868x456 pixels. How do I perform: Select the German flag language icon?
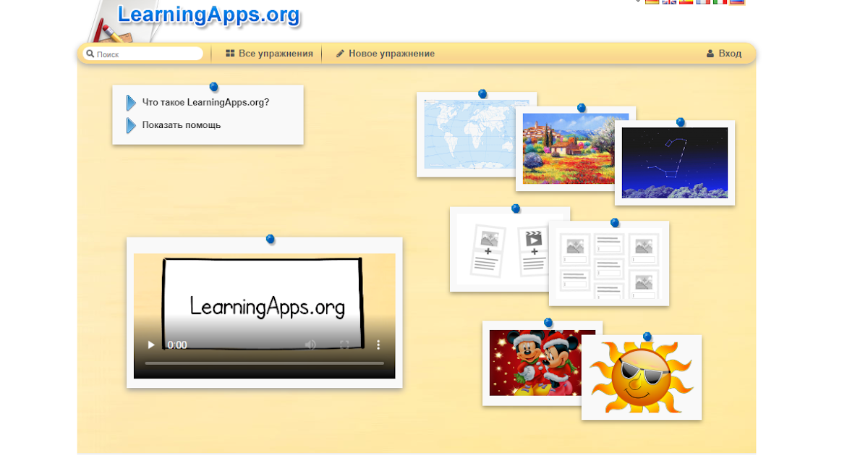(x=652, y=2)
